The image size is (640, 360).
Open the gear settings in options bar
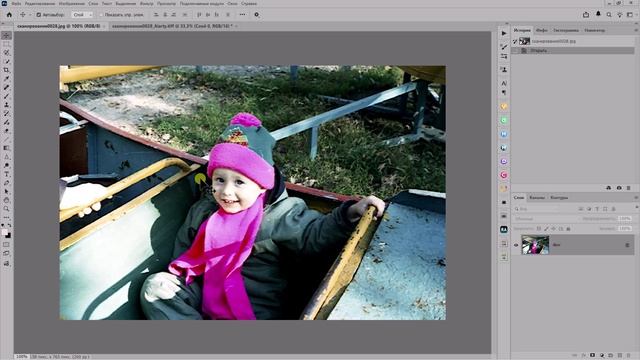point(256,15)
